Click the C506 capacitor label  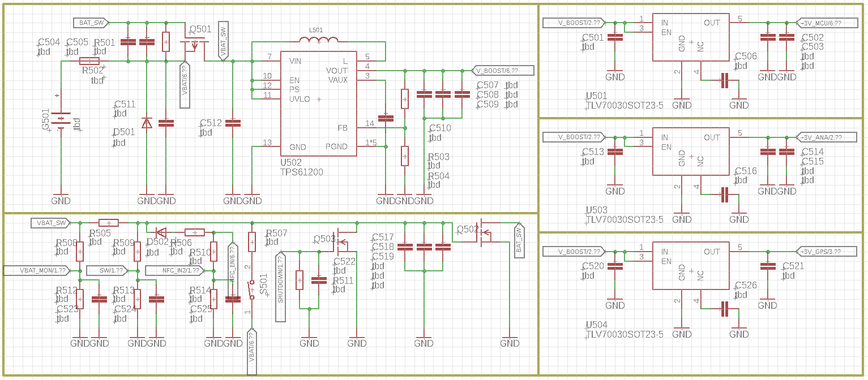tap(746, 57)
